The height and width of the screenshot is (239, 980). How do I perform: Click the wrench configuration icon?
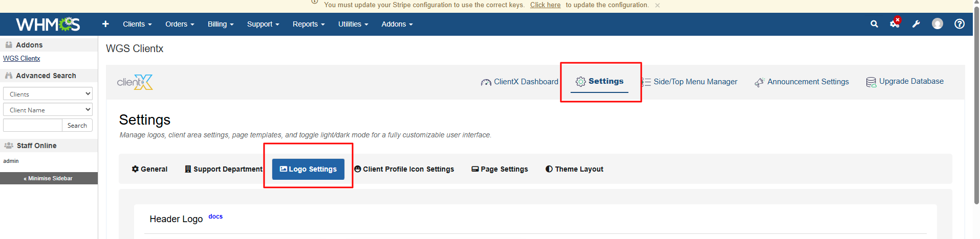(916, 24)
